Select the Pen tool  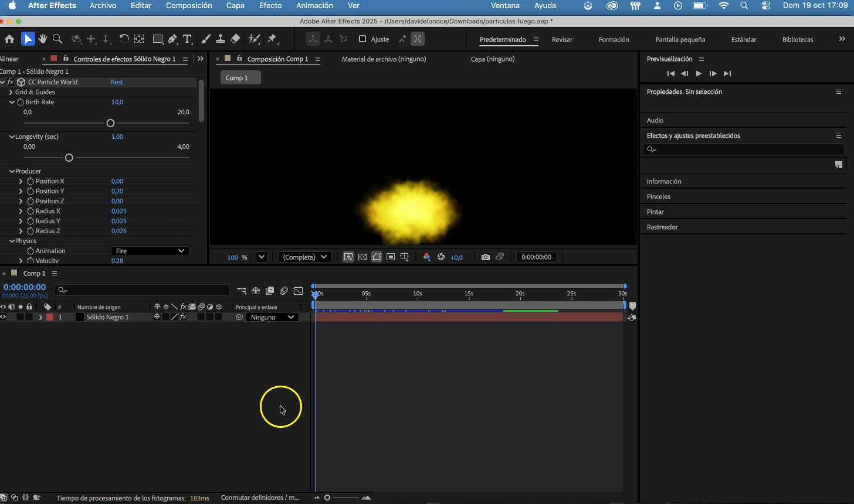pyautogui.click(x=172, y=39)
